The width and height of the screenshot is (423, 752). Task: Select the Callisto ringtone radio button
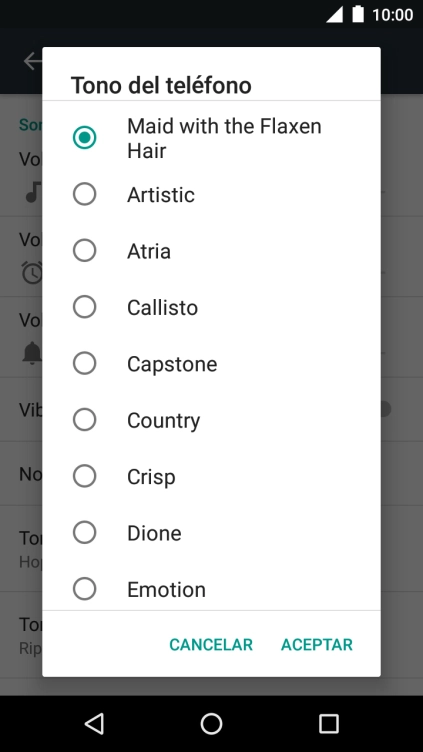tap(84, 307)
